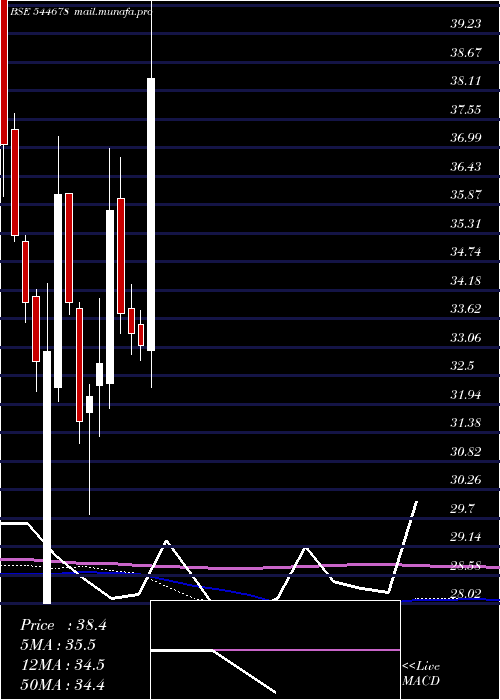Viewport: 500px width, 700px height.
Task: Click the 38.67 price axis label
Action: pos(466,53)
